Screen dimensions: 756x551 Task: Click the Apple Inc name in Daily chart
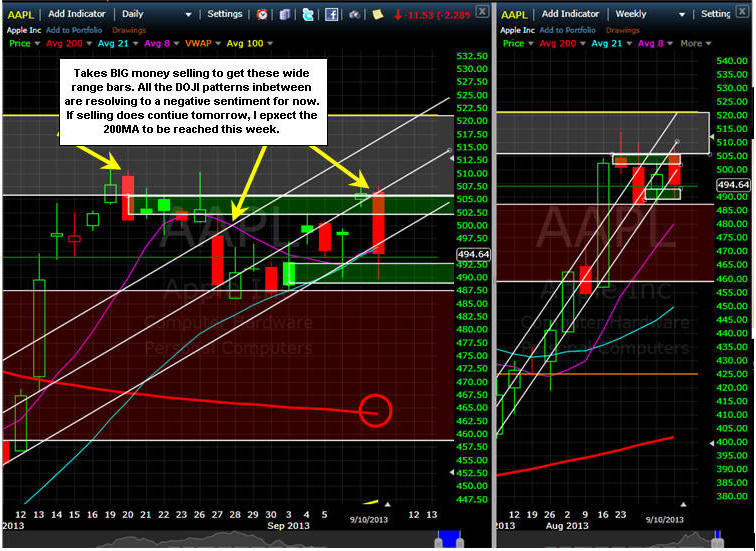(x=24, y=30)
